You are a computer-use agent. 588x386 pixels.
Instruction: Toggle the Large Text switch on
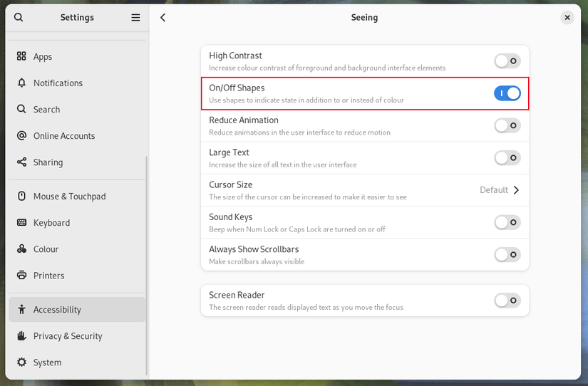(507, 158)
